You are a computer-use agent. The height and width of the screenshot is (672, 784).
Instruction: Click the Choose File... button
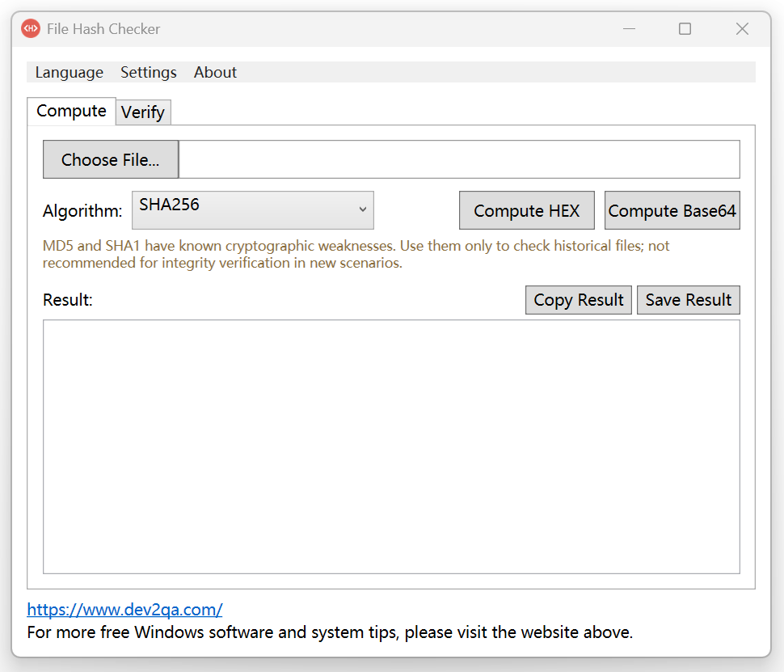pos(111,159)
